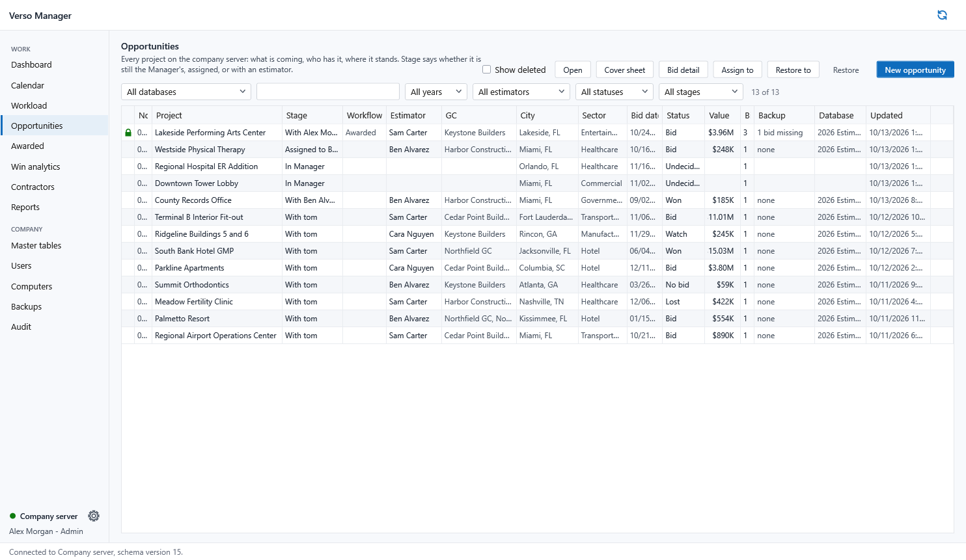Click the Assign to button

pyautogui.click(x=738, y=70)
